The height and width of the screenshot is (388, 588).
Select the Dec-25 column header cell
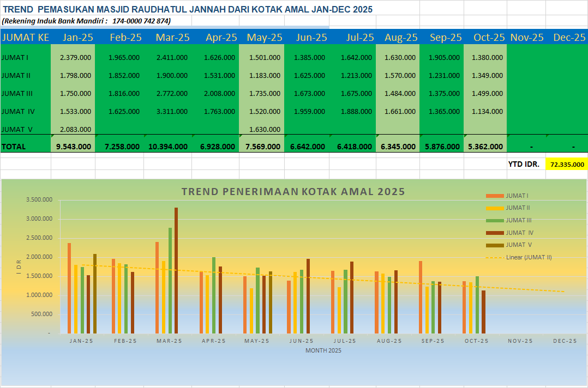coord(568,38)
